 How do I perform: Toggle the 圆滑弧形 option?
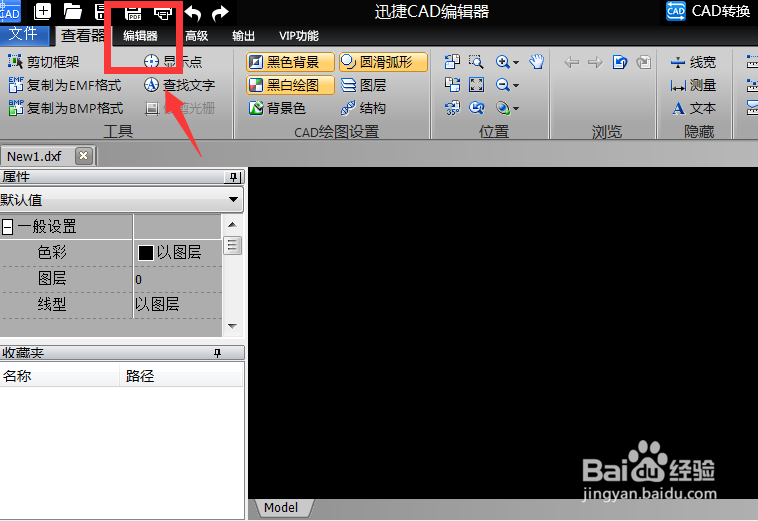coord(383,62)
